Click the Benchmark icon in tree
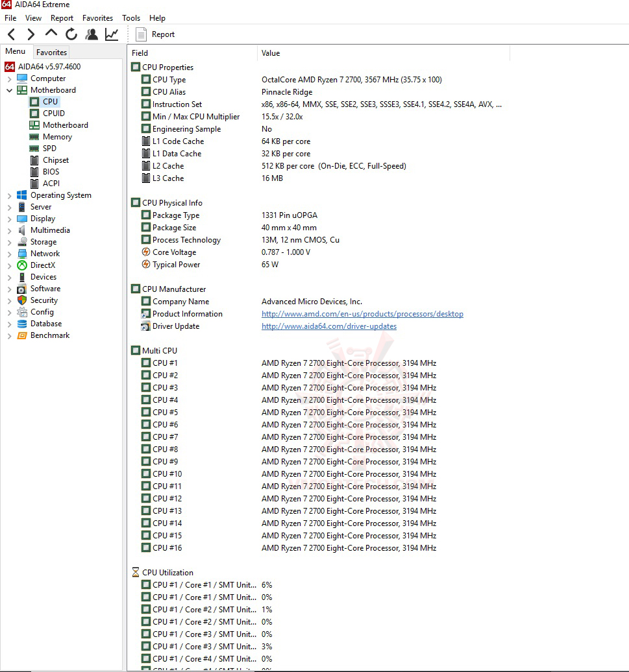 coord(22,335)
